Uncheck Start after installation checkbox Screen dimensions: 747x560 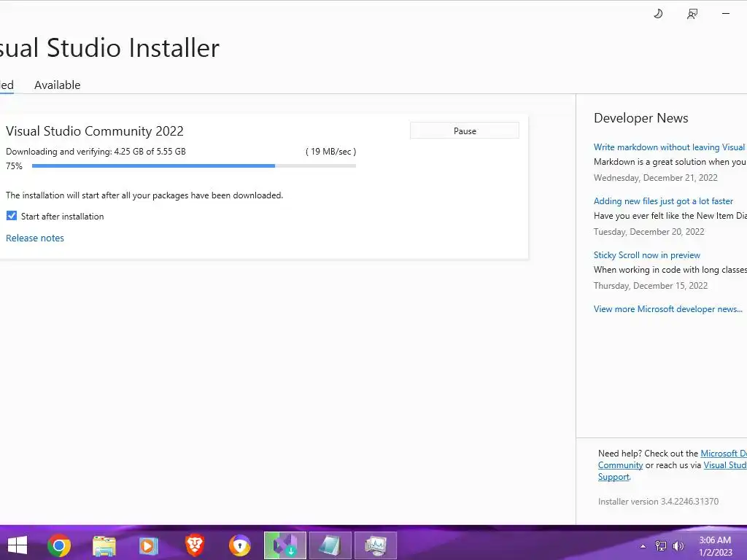click(12, 216)
